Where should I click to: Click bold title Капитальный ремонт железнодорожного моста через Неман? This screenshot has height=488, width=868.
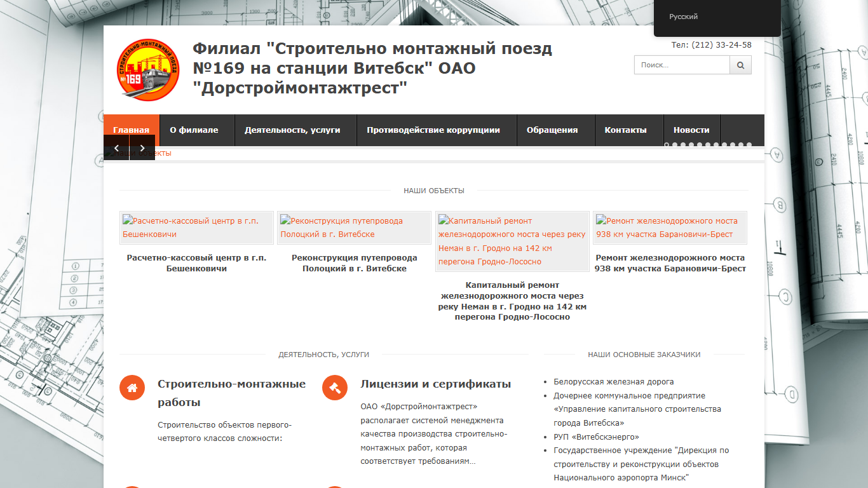click(512, 301)
